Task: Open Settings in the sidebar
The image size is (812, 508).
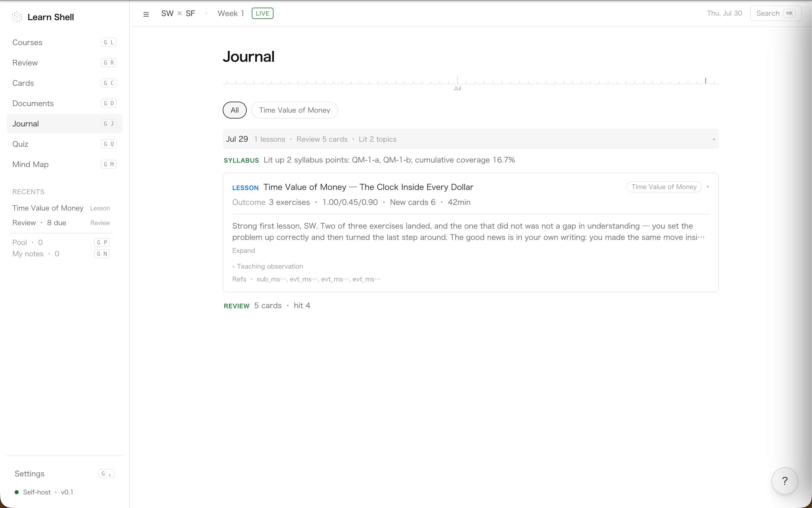Action: [64, 474]
